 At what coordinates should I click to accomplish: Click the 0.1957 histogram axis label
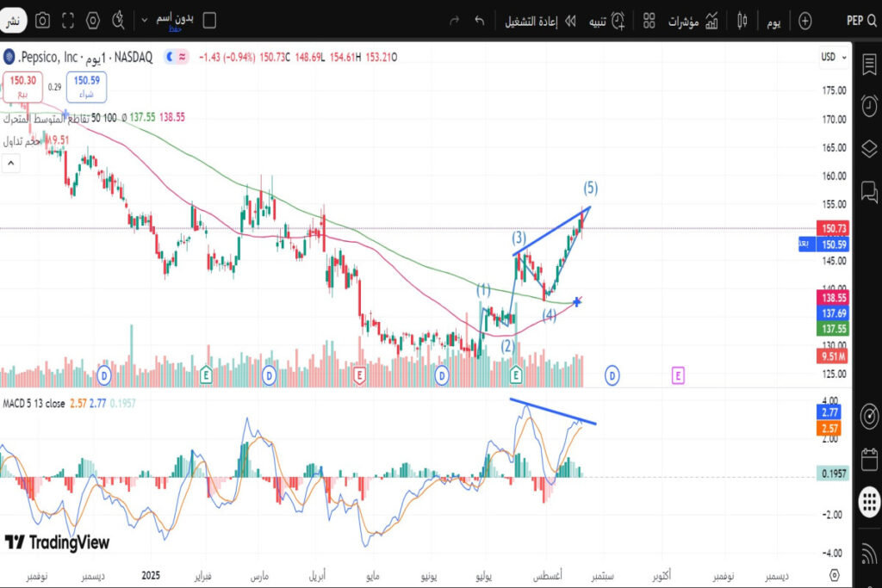[x=833, y=473]
